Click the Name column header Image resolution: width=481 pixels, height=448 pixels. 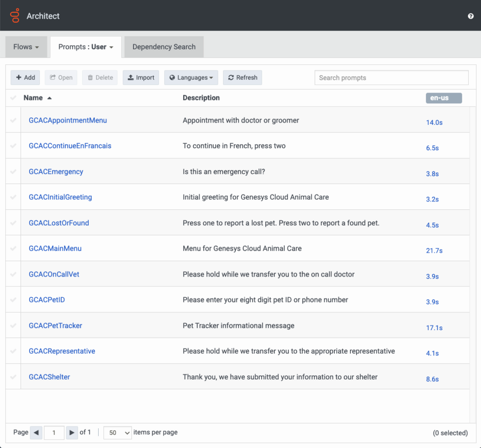tap(33, 98)
